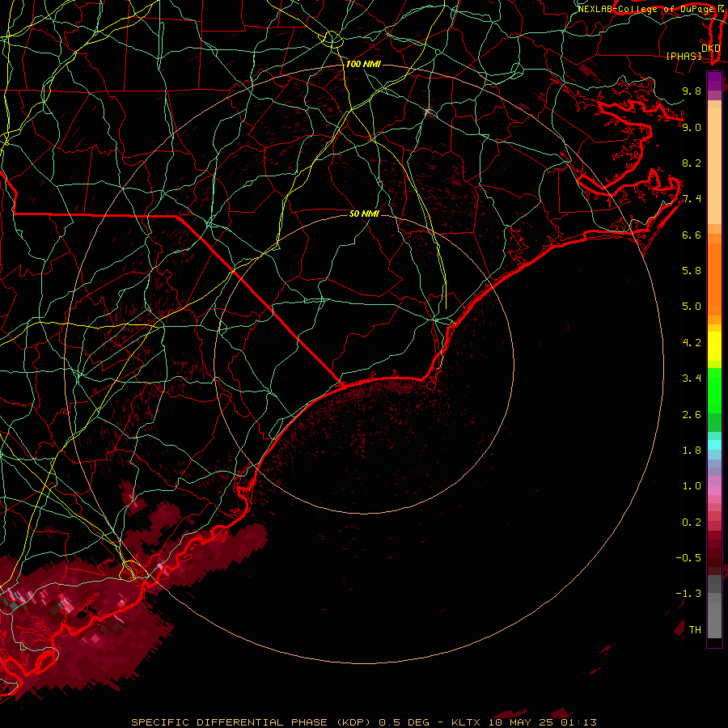The height and width of the screenshot is (728, 728).
Task: Pick the bright green segment of the color bar
Action: tap(714, 392)
